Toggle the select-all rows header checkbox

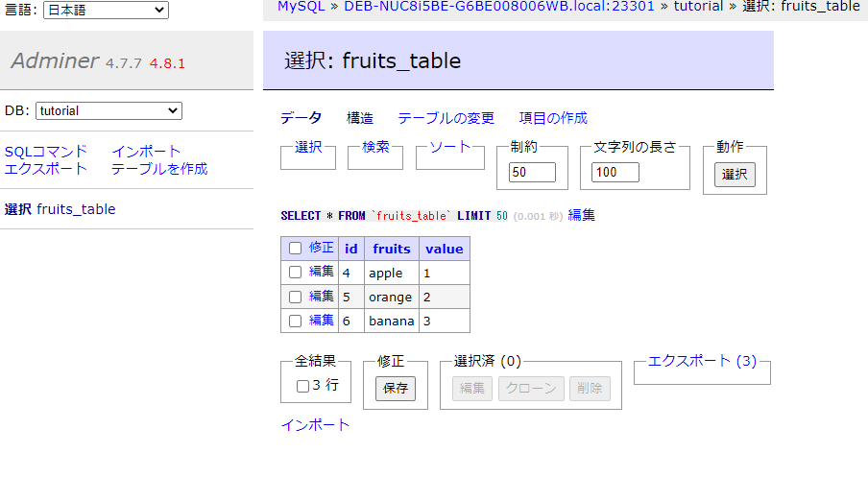(x=296, y=249)
